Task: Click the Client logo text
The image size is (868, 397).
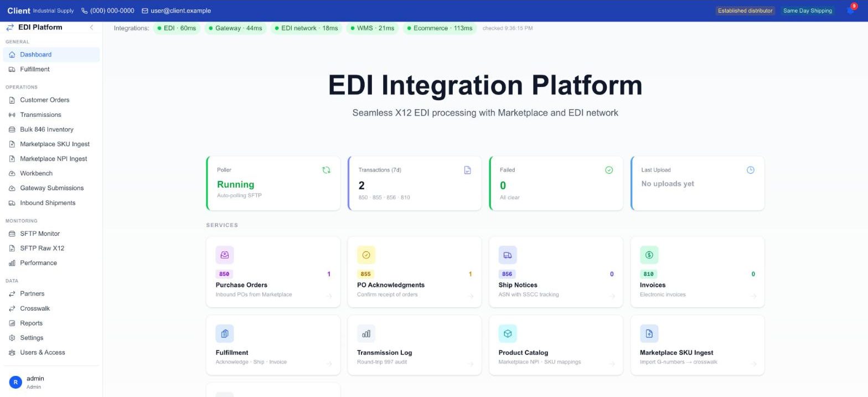Action: pyautogui.click(x=19, y=11)
